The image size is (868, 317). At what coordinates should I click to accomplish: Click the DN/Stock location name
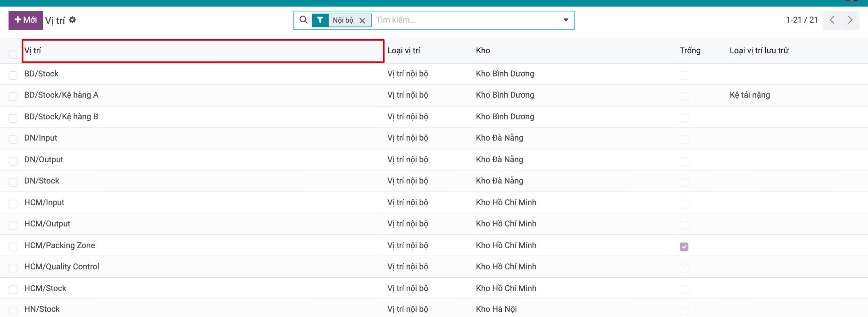(x=42, y=181)
